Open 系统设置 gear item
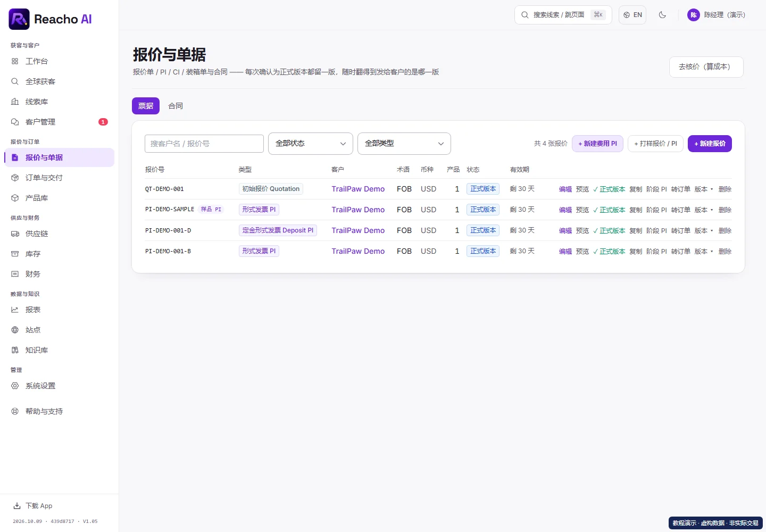 pos(59,386)
